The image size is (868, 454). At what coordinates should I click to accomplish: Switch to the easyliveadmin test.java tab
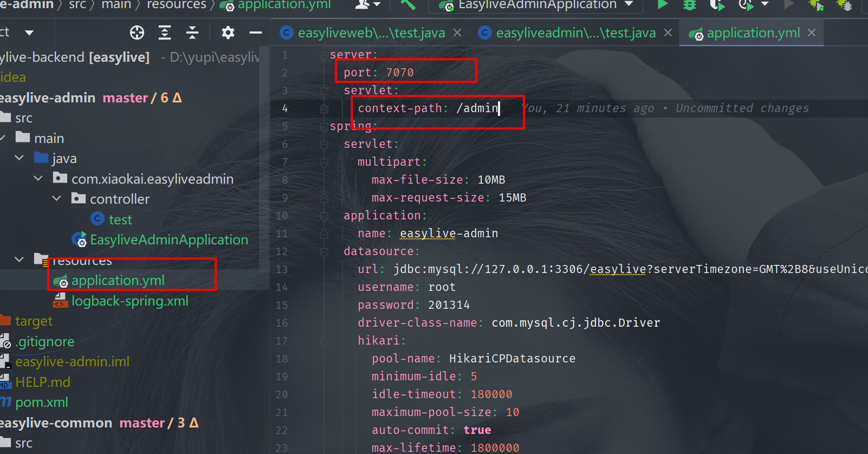(x=575, y=33)
